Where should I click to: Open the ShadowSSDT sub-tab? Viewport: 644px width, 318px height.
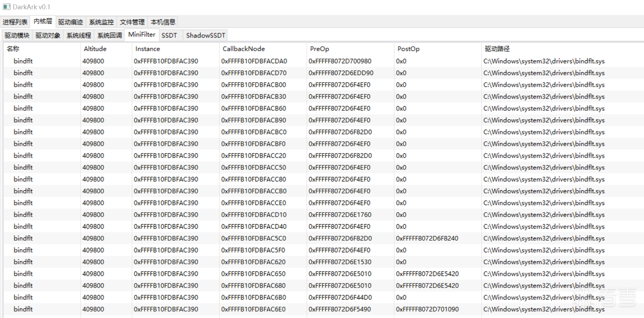point(206,36)
